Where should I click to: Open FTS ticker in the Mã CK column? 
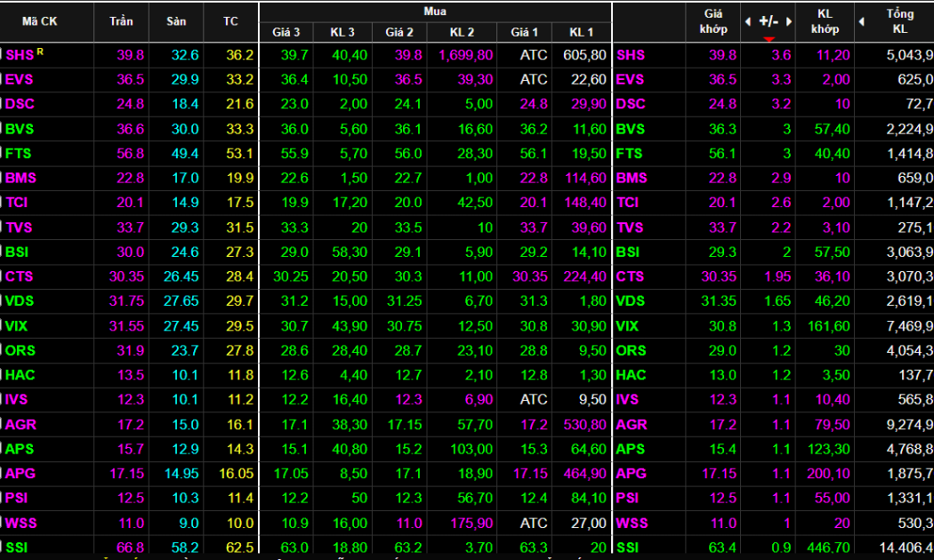pyautogui.click(x=19, y=154)
